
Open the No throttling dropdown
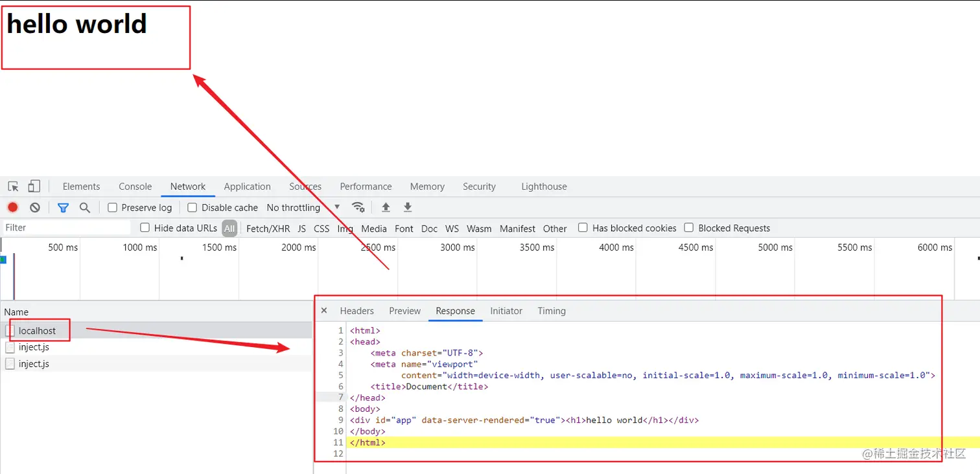tap(303, 207)
